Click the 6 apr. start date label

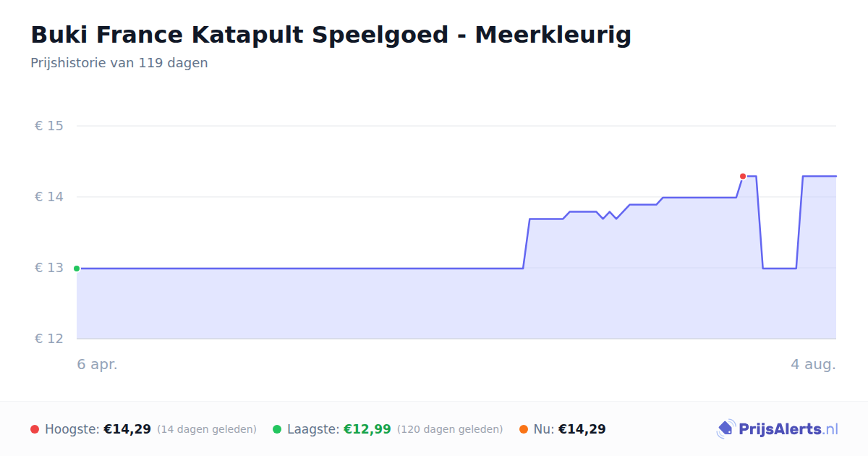[x=98, y=364]
